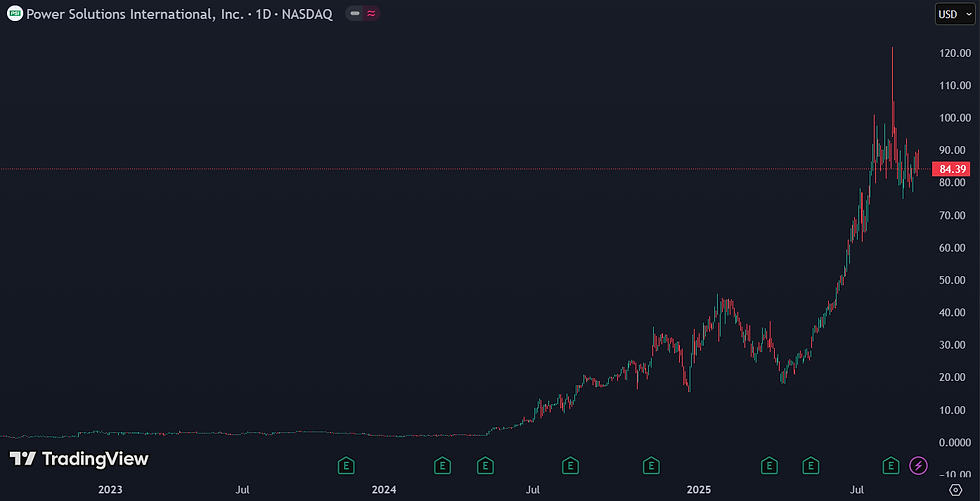The width and height of the screenshot is (980, 501).
Task: Click the Power Solutions International symbol title
Action: 179,14
